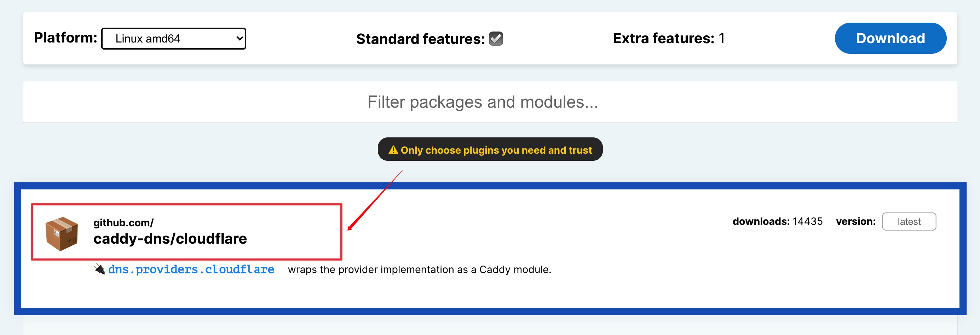Click the Platform dropdown chevron arrow
980x335 pixels.
tap(239, 39)
